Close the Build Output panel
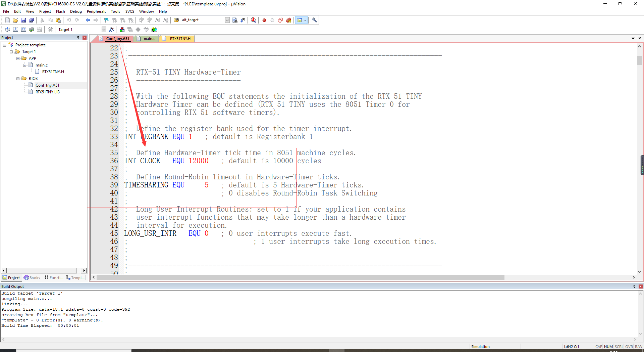Screen dimensions: 644x352 click(x=640, y=287)
